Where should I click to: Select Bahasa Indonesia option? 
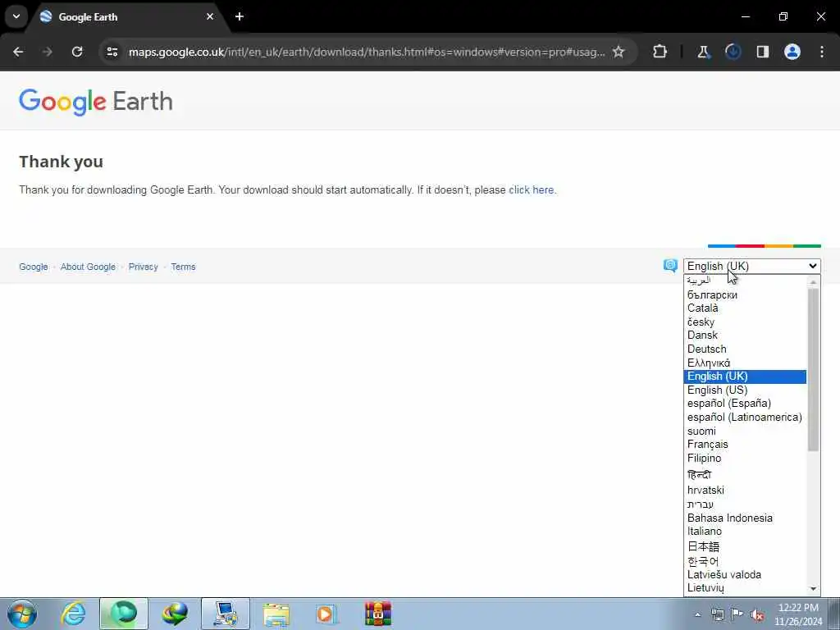click(x=745, y=518)
